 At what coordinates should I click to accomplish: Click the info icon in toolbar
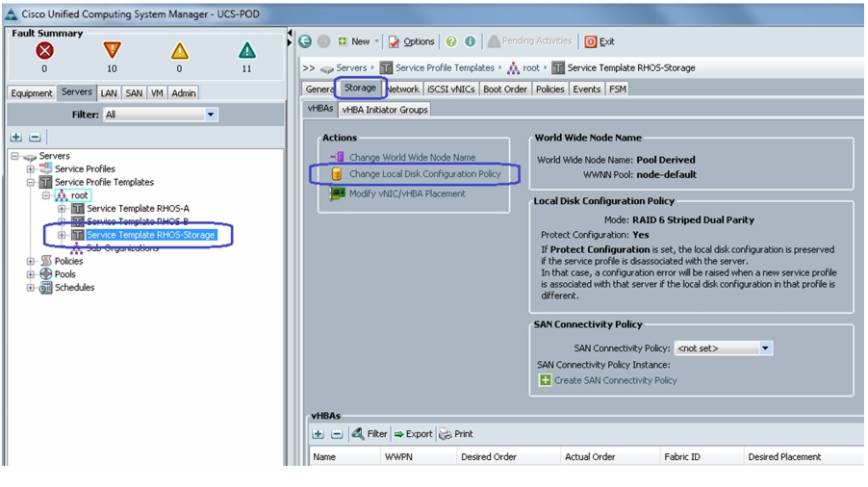tap(470, 41)
